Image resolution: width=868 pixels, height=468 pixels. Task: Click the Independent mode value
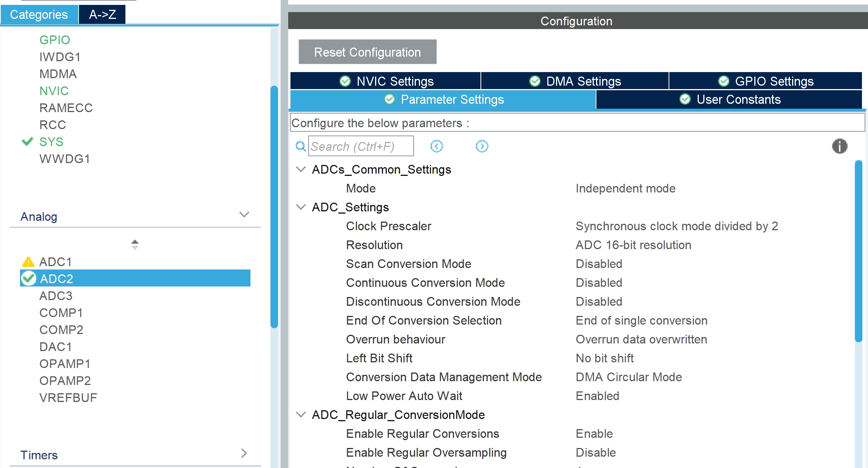pos(626,188)
